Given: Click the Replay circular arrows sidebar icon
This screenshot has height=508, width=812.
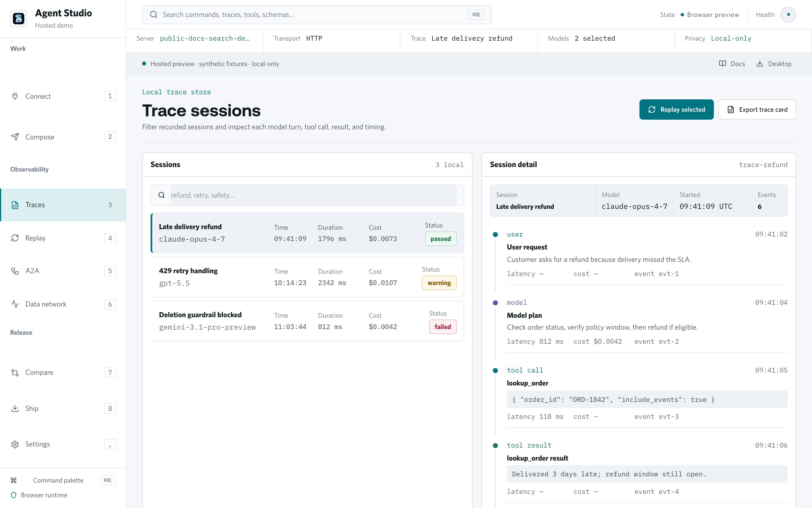Looking at the screenshot, I should pyautogui.click(x=15, y=238).
